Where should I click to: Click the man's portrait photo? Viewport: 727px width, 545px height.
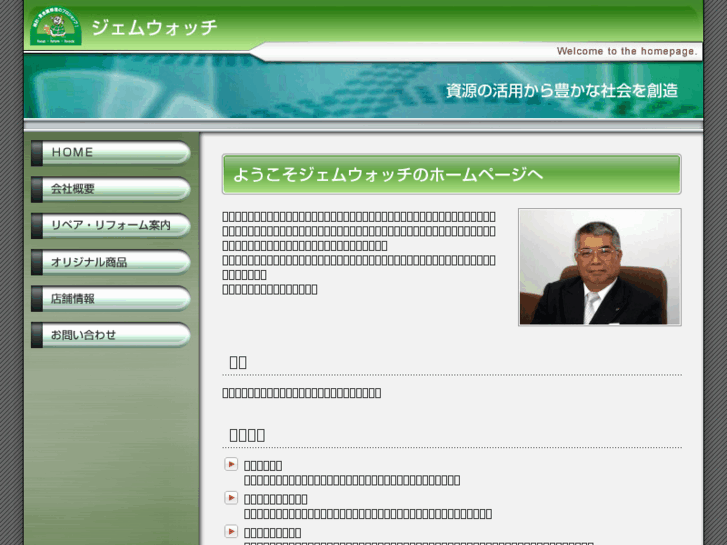point(599,267)
